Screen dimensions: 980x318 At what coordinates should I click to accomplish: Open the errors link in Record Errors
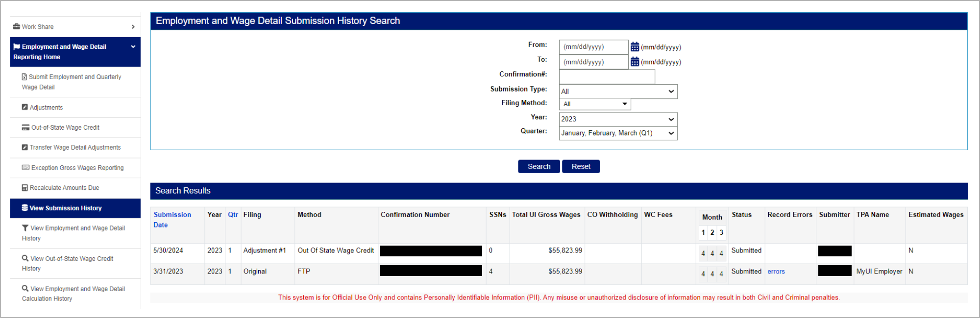(x=776, y=272)
